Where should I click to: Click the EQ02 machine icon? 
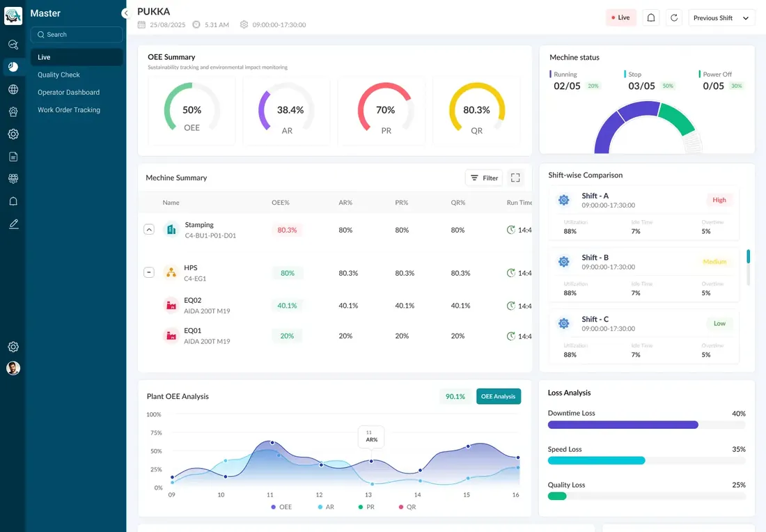click(171, 305)
